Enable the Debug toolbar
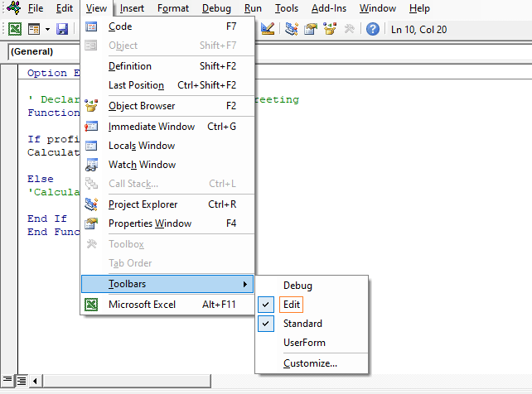This screenshot has width=532, height=394. (x=297, y=286)
